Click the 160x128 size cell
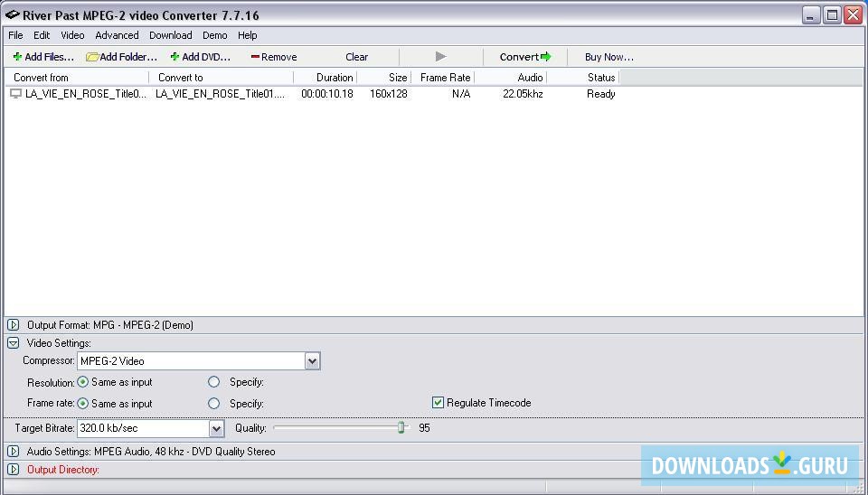This screenshot has height=495, width=868. coord(389,94)
